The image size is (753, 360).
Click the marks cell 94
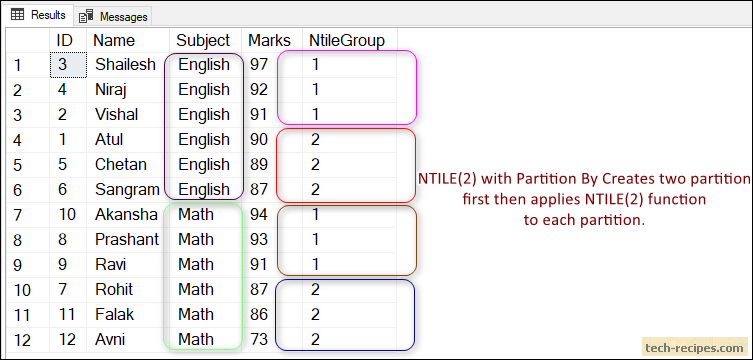(272, 215)
